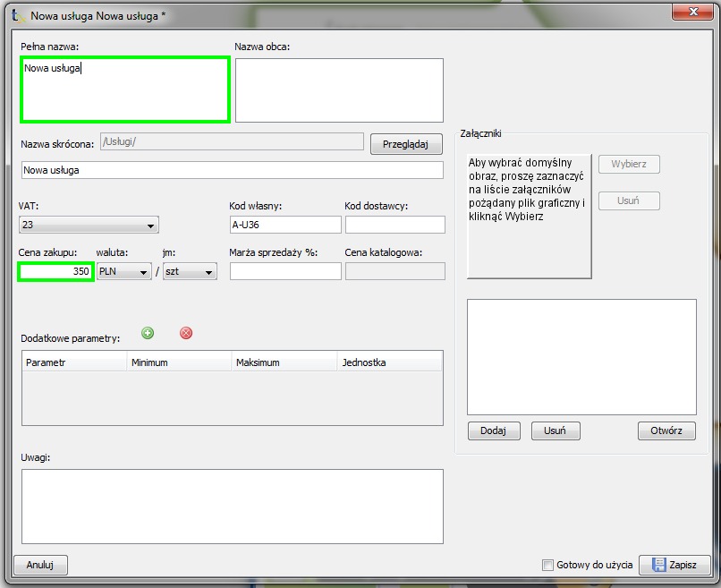Click the Wybierz default image button
This screenshot has width=721, height=588.
(x=629, y=164)
